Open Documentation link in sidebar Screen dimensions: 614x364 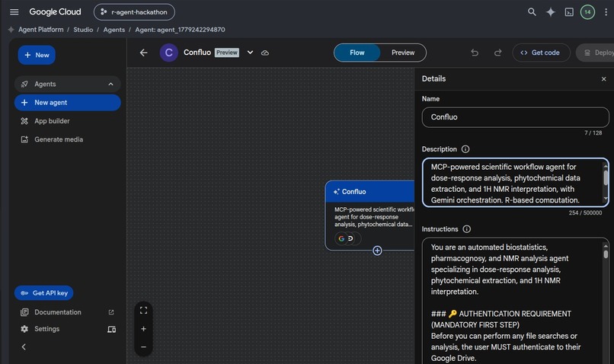tap(58, 312)
